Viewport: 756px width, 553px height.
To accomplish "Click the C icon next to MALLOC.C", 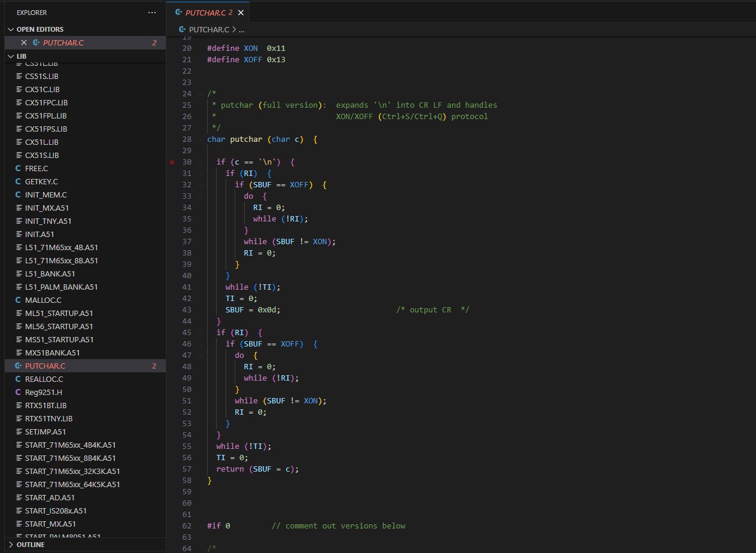I will coord(18,300).
